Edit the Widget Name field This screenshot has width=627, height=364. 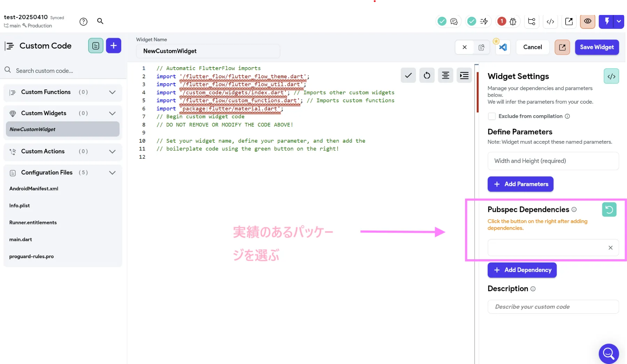click(x=208, y=51)
